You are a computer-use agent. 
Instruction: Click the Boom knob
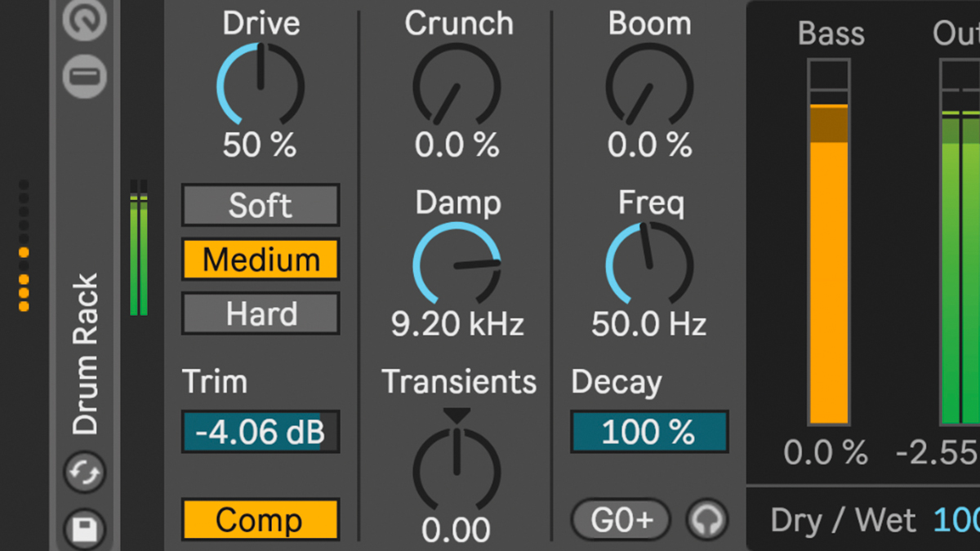tap(649, 85)
